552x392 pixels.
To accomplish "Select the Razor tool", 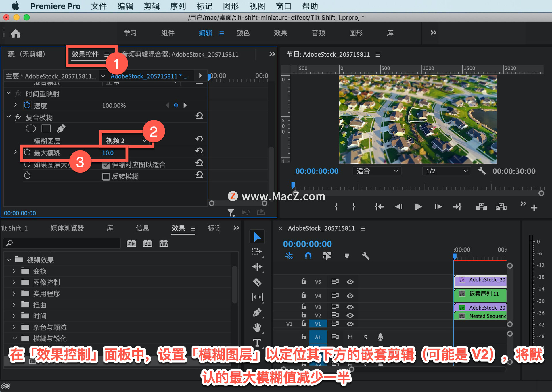I will [x=257, y=282].
